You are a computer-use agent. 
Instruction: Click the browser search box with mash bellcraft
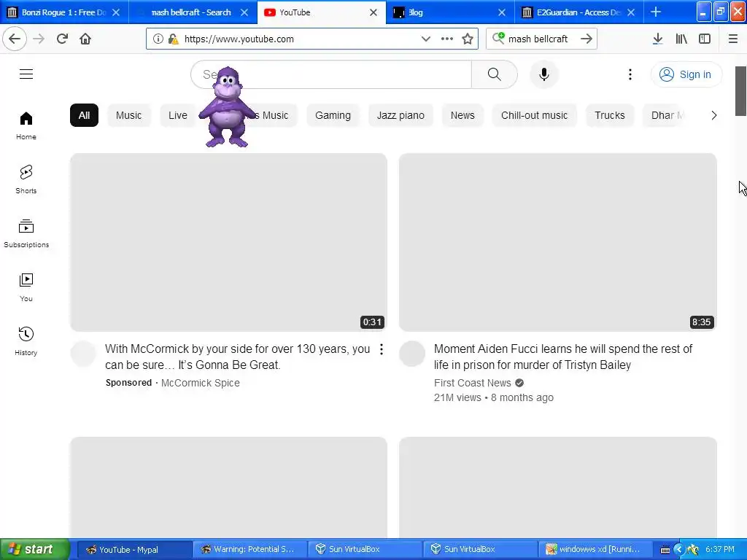[x=542, y=39]
